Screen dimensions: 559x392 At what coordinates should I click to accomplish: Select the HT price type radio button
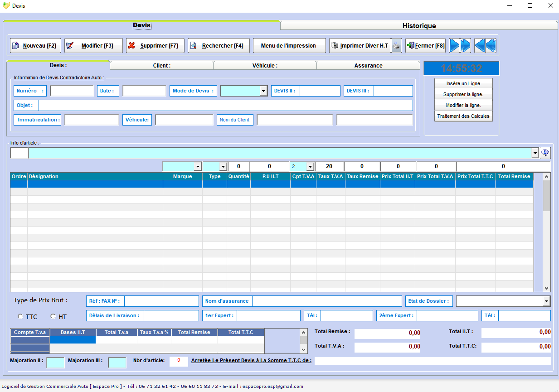53,316
